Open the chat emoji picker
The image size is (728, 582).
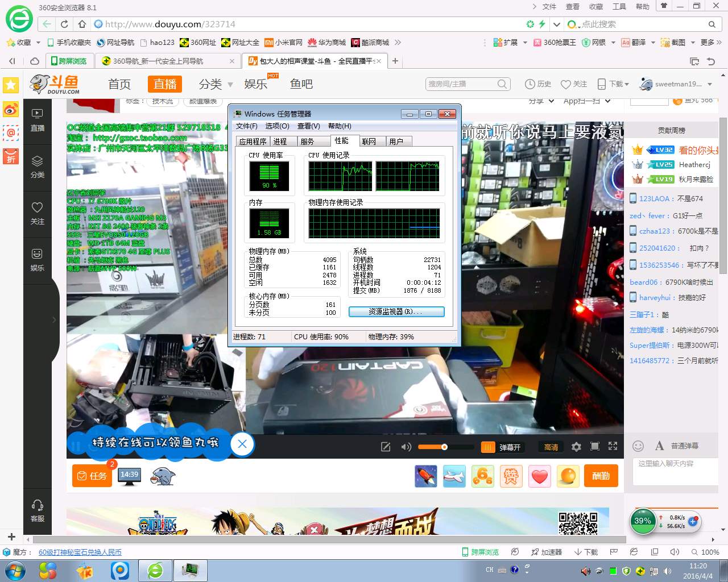(638, 446)
